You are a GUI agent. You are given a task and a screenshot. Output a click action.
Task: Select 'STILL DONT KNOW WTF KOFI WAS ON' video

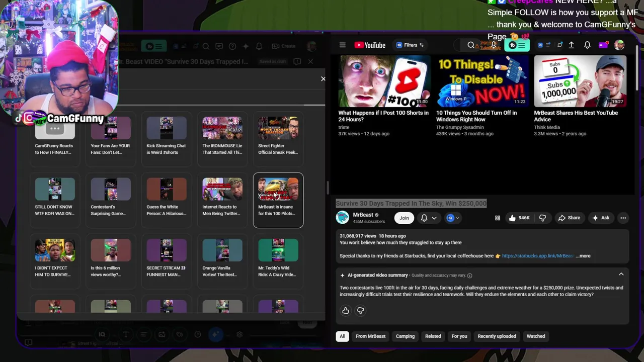[x=55, y=200]
